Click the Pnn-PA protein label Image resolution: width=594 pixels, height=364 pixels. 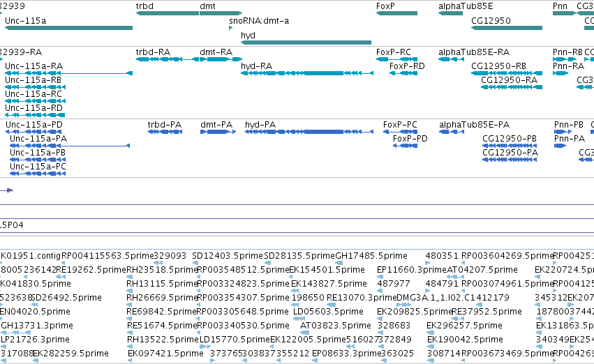point(570,139)
